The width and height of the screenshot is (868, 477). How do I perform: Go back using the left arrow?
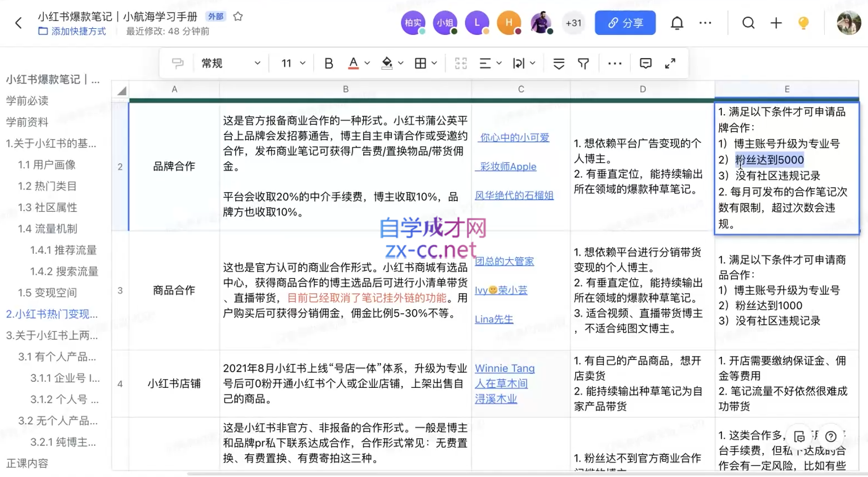click(x=19, y=23)
